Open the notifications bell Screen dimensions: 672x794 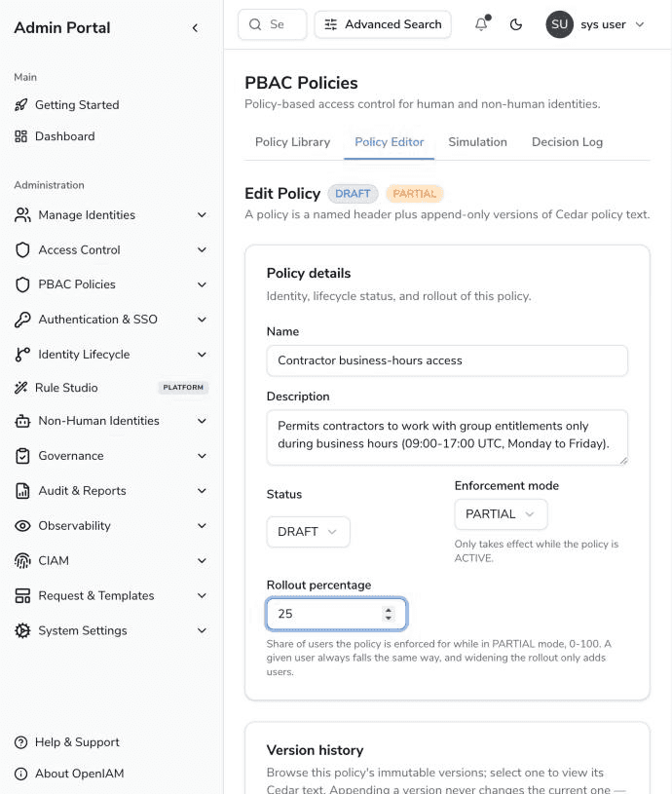(x=481, y=24)
